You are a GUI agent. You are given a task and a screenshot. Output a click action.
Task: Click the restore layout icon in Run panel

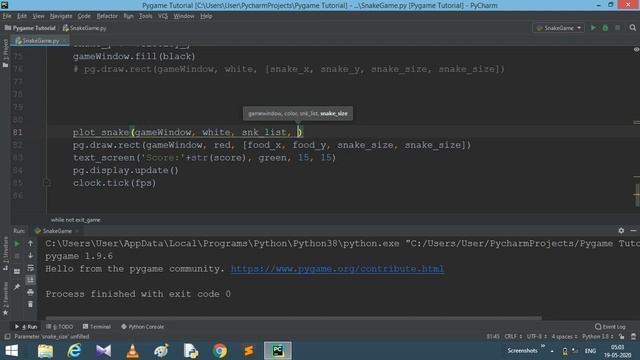tap(17, 271)
